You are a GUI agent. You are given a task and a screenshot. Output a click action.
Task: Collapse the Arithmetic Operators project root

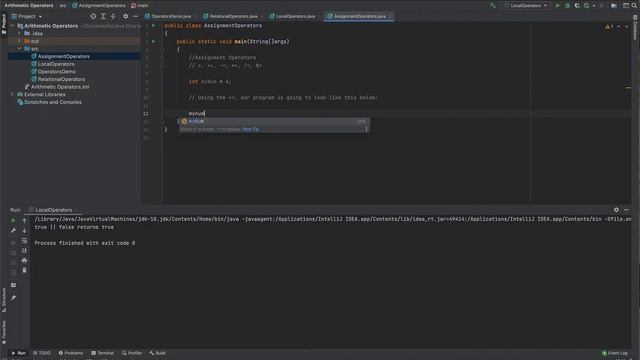(12, 26)
